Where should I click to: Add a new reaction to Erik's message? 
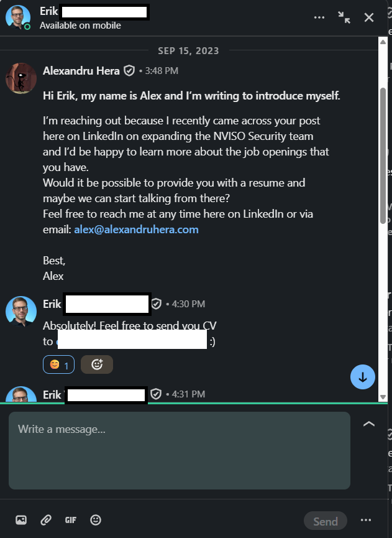click(97, 364)
